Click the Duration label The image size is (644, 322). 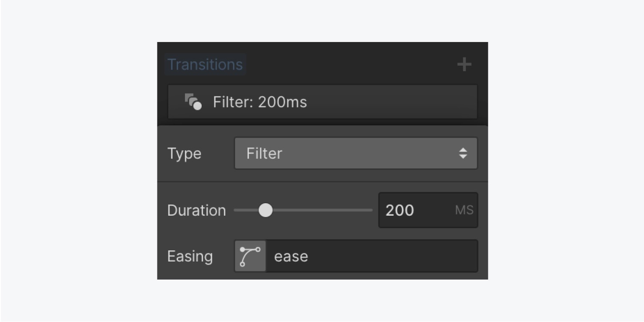(x=197, y=210)
